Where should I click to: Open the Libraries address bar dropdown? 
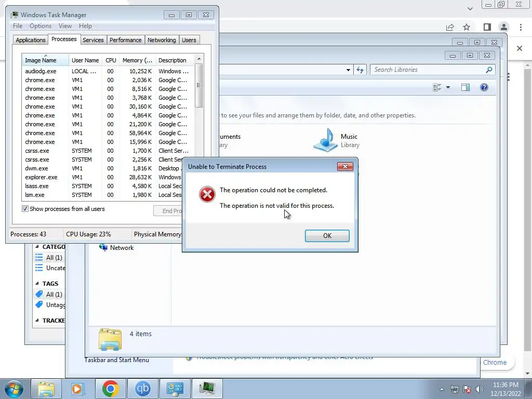[x=348, y=70]
